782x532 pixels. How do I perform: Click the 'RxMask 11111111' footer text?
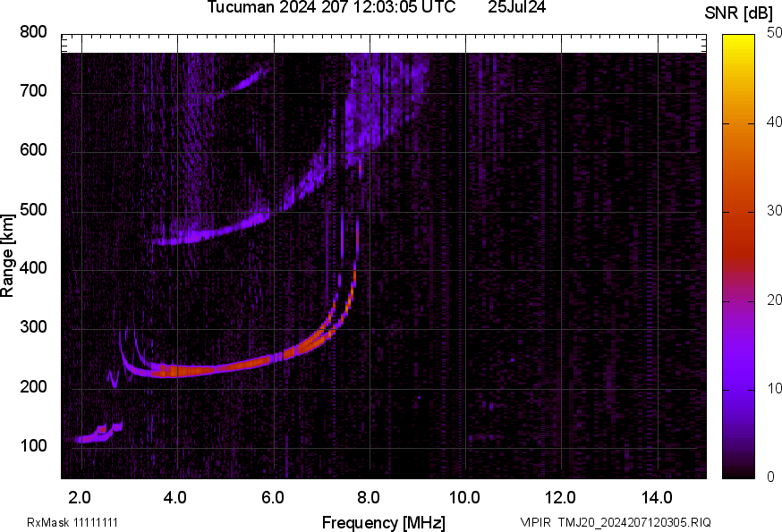[x=72, y=522]
